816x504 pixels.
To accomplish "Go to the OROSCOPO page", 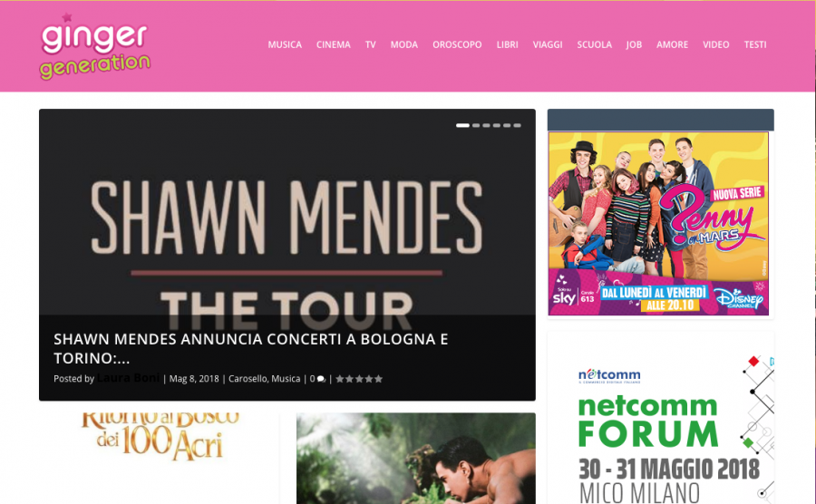I will tap(457, 44).
